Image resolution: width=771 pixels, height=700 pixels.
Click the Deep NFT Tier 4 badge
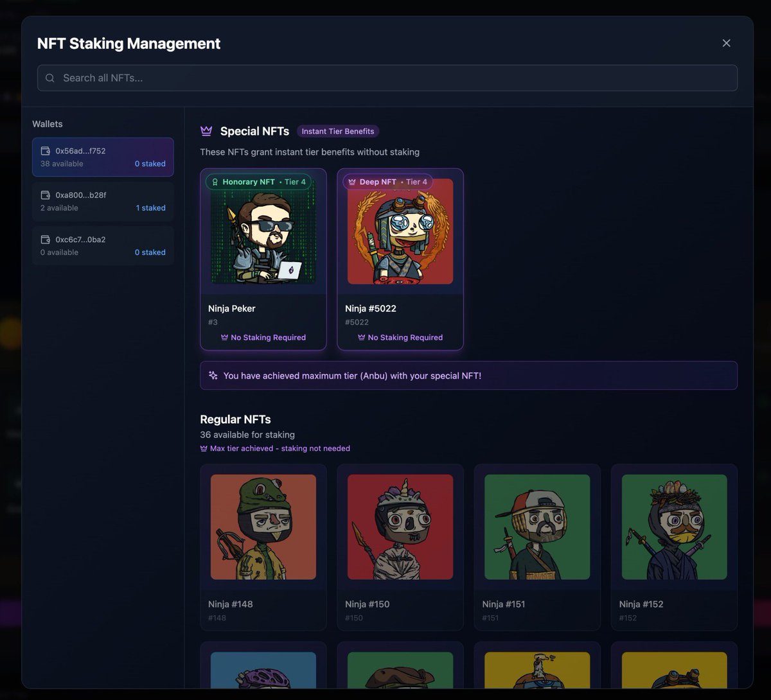[x=388, y=182]
